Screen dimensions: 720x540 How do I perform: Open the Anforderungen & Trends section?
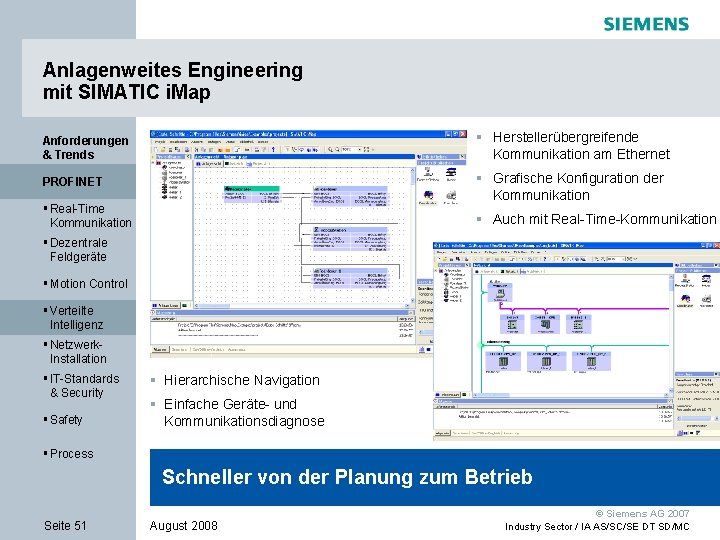click(x=85, y=147)
